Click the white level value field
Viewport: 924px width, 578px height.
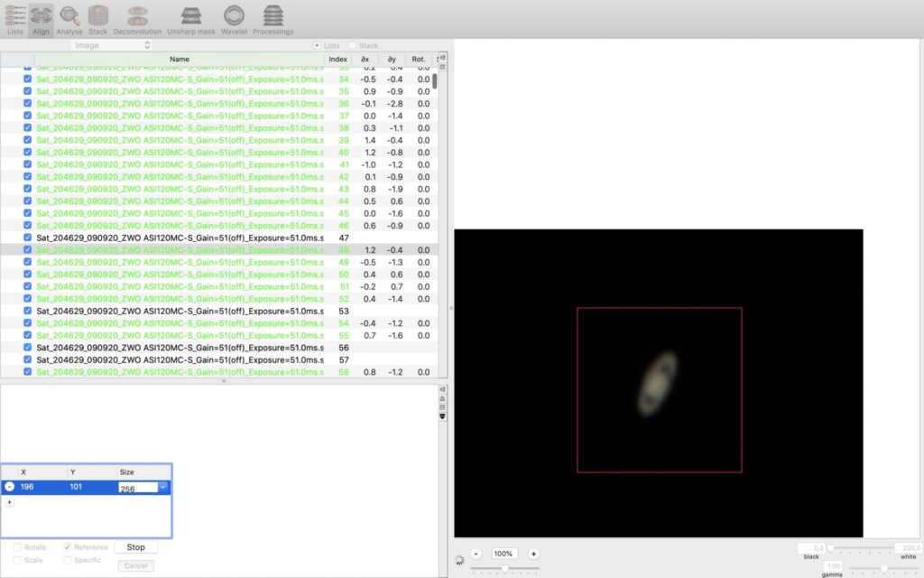click(x=908, y=548)
